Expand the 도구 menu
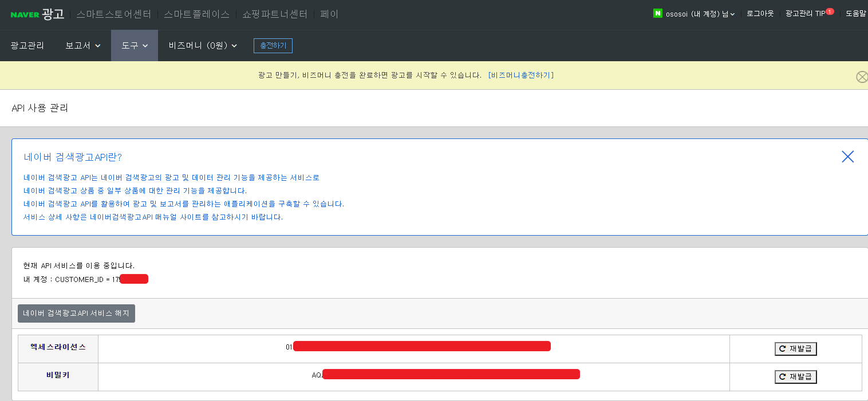The width and height of the screenshot is (868, 401). pyautogui.click(x=135, y=45)
